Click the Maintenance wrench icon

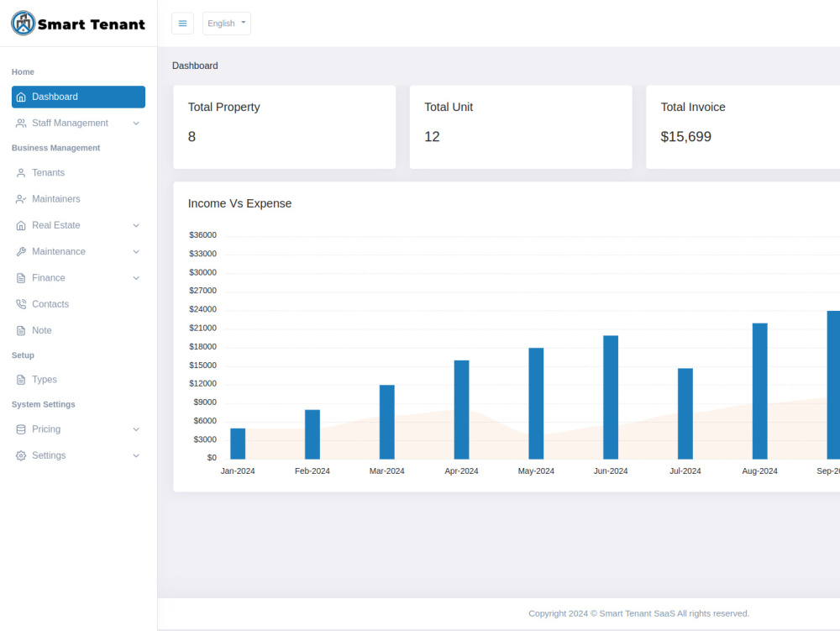21,252
